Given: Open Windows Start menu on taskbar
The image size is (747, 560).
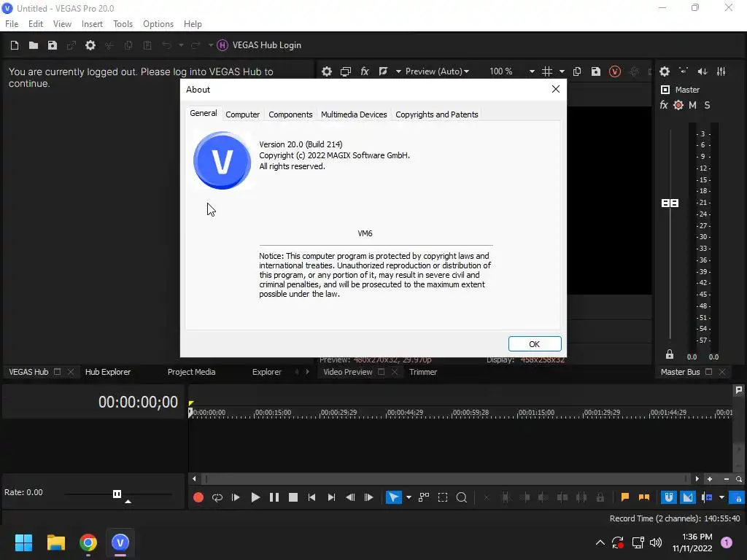Looking at the screenshot, I should (23, 542).
